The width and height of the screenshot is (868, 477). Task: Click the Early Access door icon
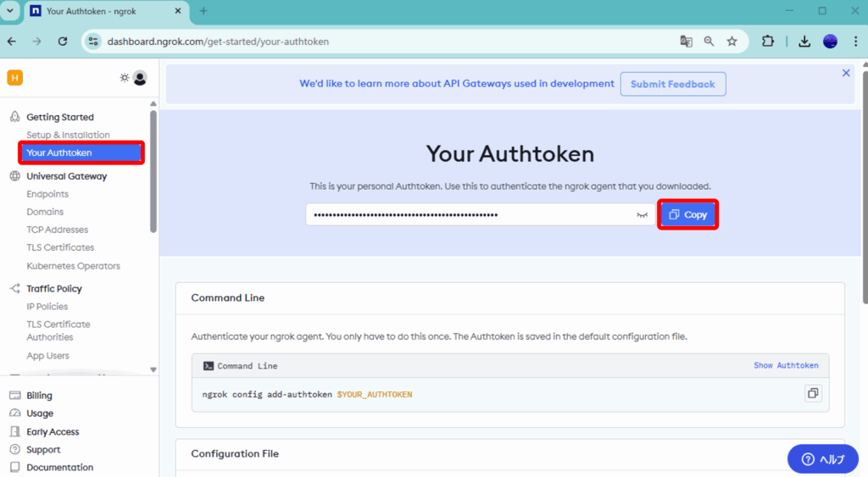[x=15, y=431]
